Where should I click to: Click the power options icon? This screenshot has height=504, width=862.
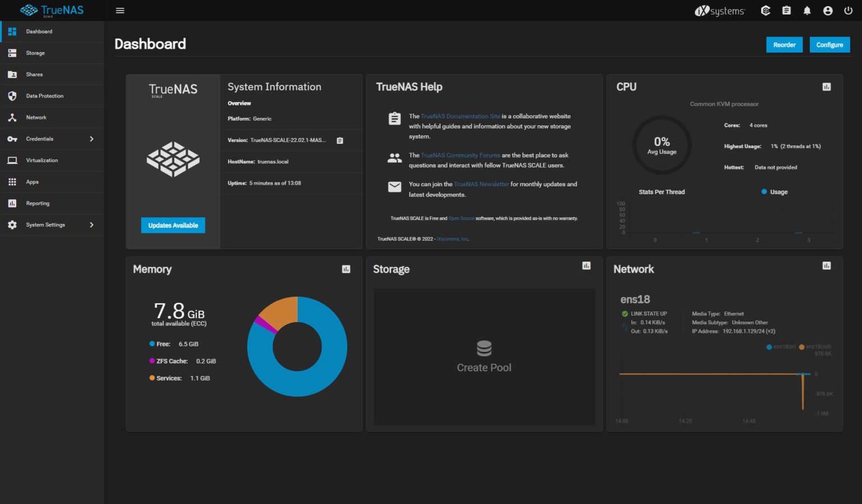coord(849,10)
